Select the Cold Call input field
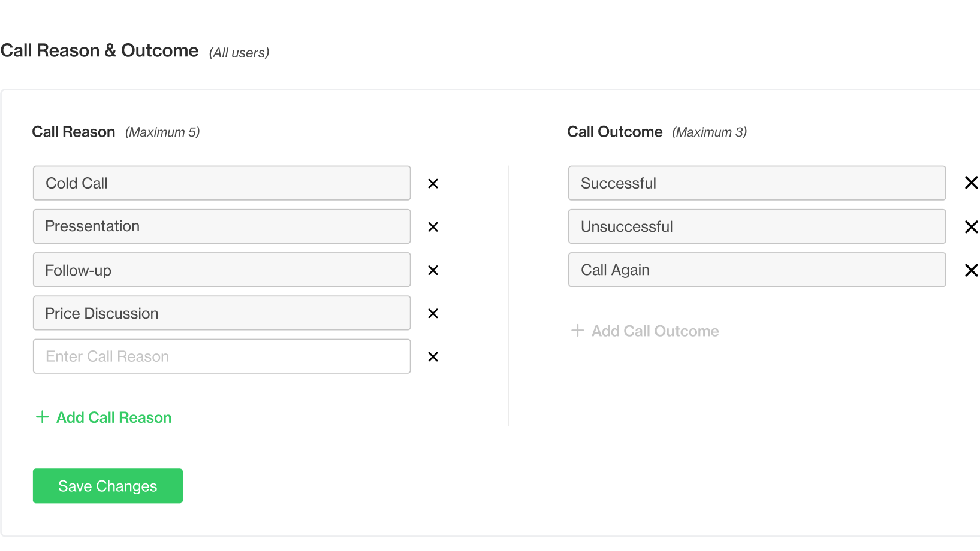 [x=221, y=183]
